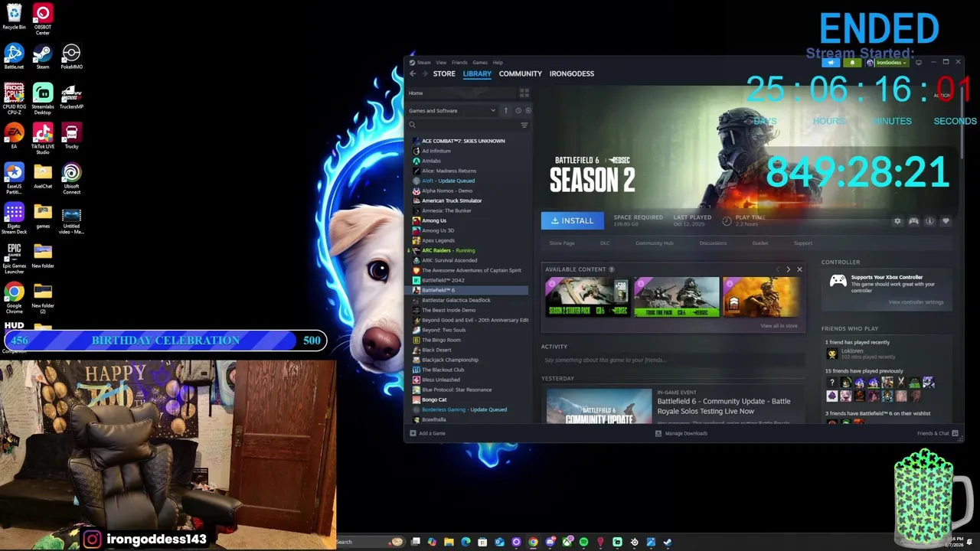Open Steam Big Picture mode monitor icon
980x551 pixels.
coord(919,63)
